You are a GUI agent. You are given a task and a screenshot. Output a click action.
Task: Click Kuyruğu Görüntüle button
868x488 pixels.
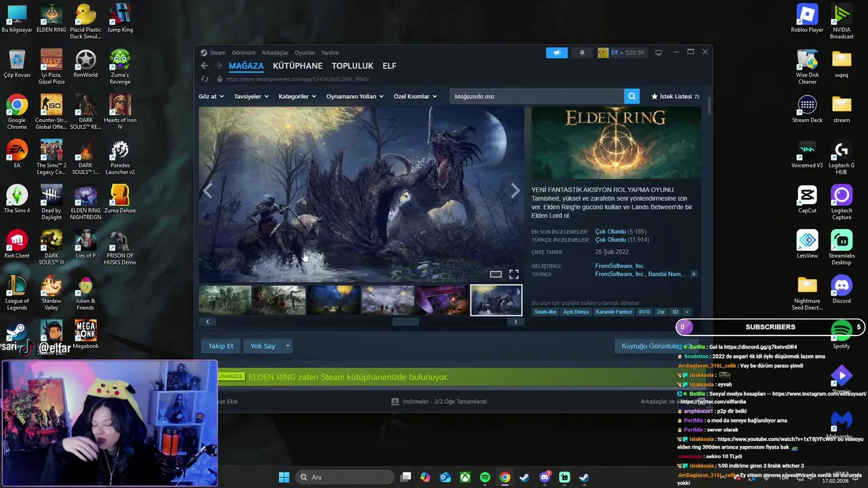(x=651, y=346)
